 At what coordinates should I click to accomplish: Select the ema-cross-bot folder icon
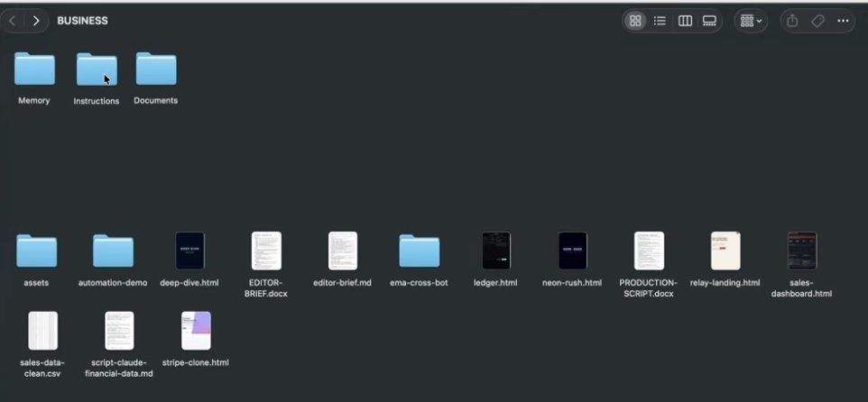click(x=419, y=251)
